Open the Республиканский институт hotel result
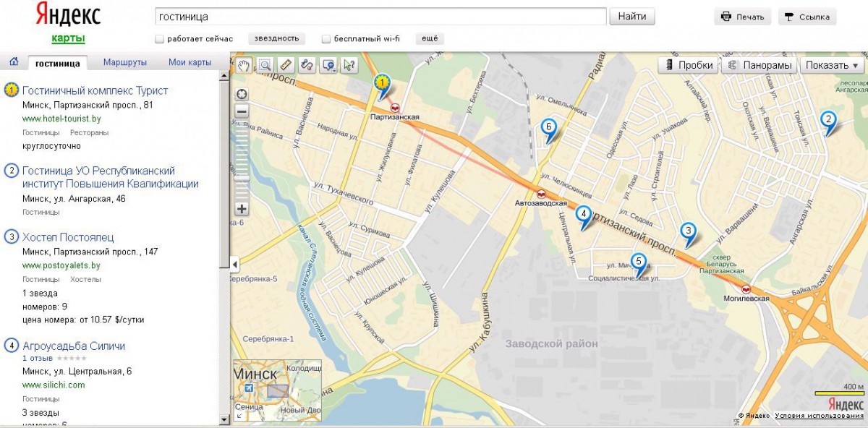 [111, 177]
